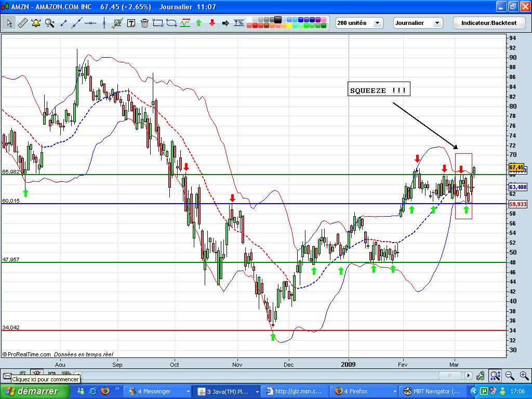Click the Indicateur/Backtest button
Screen dimensions: 532x399
pos(489,23)
